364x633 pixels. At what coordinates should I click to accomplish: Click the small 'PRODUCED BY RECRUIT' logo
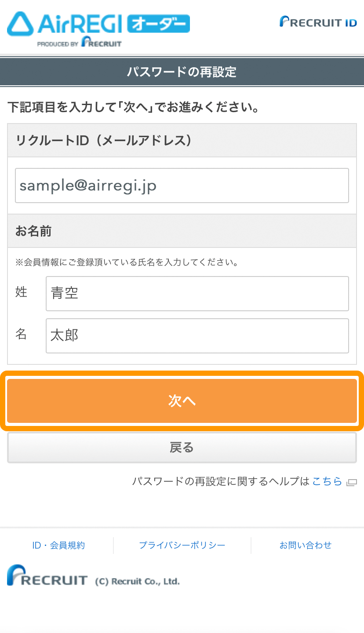point(79,44)
